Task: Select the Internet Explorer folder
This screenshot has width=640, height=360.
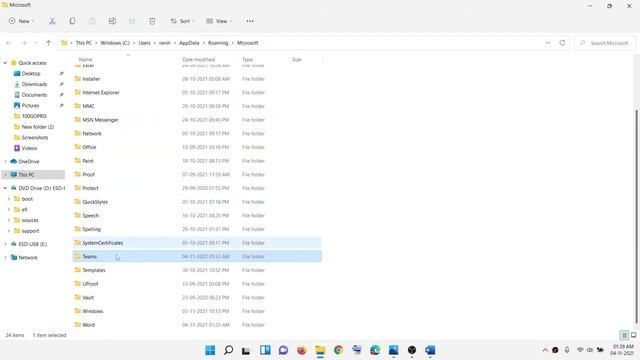Action: [x=197, y=93]
